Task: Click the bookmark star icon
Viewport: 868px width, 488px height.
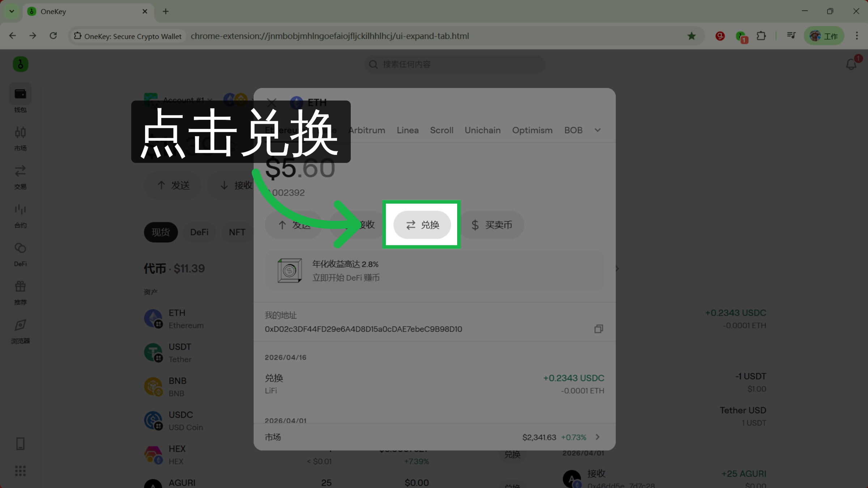Action: [692, 36]
